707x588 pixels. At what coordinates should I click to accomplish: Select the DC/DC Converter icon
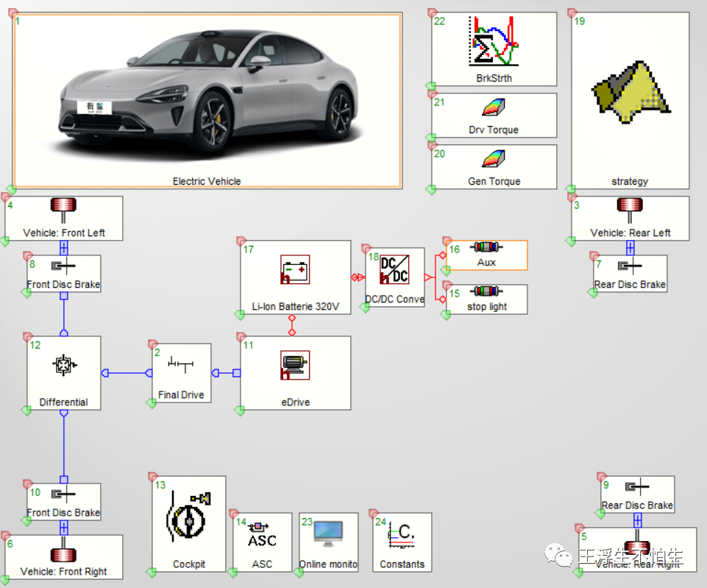click(x=394, y=269)
